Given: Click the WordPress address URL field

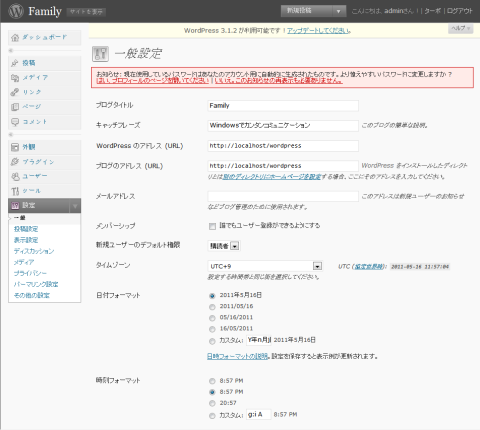Looking at the screenshot, I should (283, 146).
